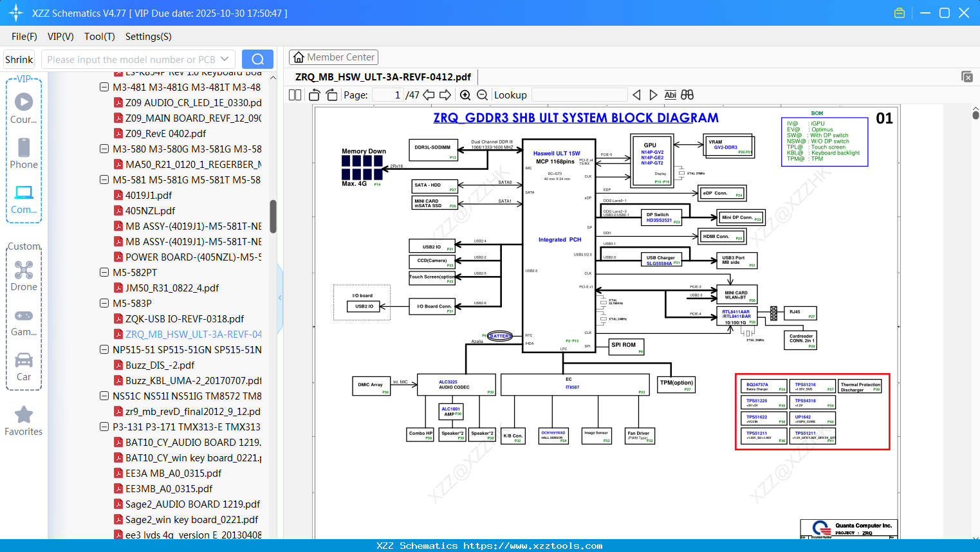Open the Member Center button
Image resolution: width=980 pixels, height=552 pixels.
click(x=333, y=57)
